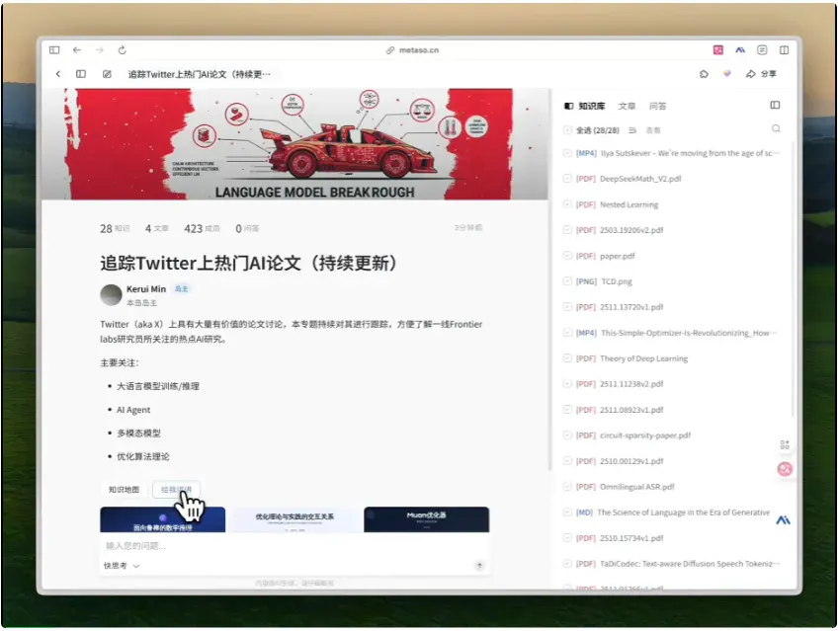The image size is (840, 631).
Task: Click Kerui Min's avatar
Action: 112,295
